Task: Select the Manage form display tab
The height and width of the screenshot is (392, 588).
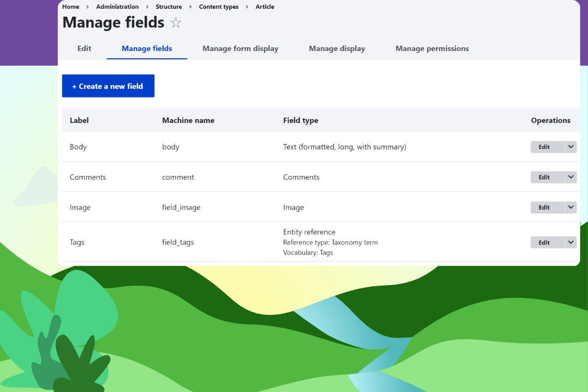Action: coord(240,49)
